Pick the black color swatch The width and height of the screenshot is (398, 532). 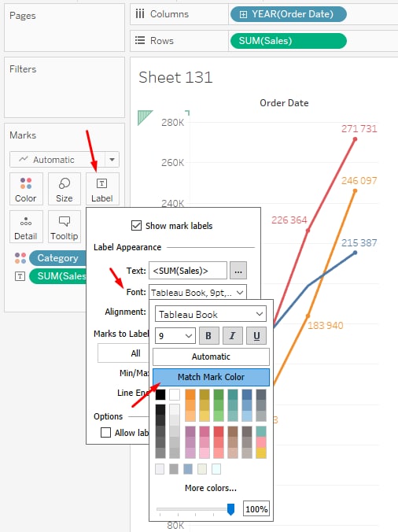point(160,394)
